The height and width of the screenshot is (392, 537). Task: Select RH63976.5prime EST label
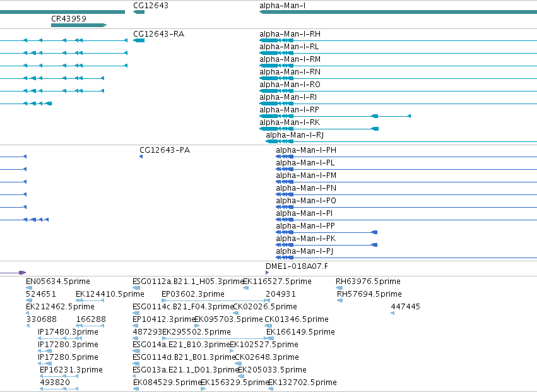368,282
